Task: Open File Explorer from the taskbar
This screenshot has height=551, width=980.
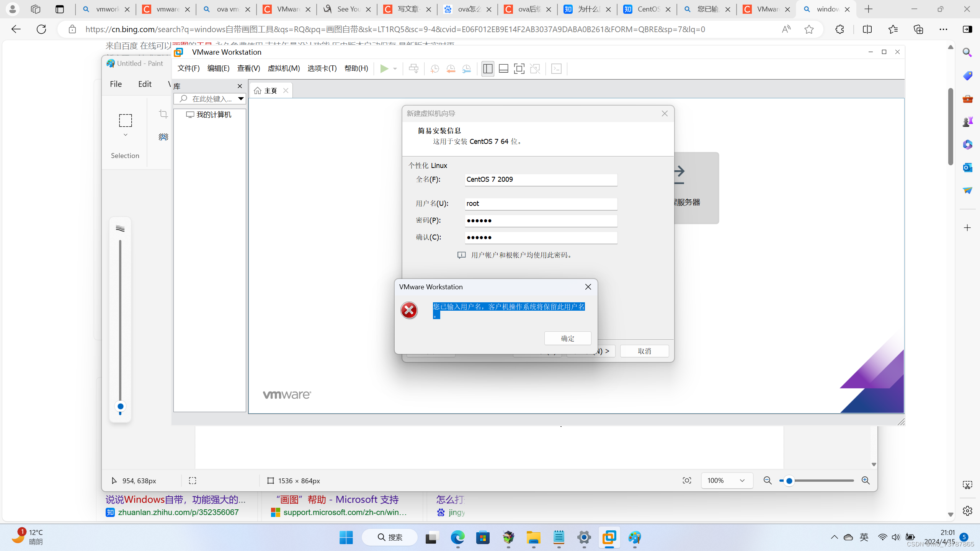Action: point(533,538)
